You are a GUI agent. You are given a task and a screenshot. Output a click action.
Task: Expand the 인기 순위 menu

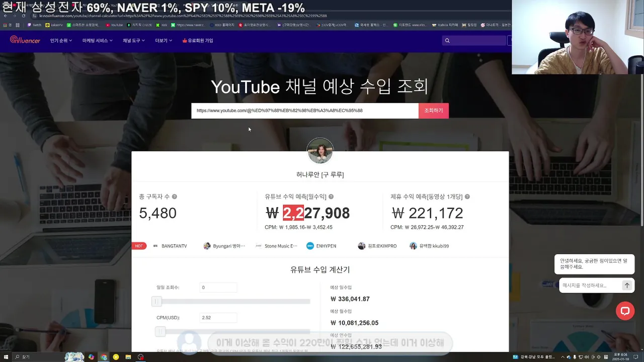pos(61,41)
